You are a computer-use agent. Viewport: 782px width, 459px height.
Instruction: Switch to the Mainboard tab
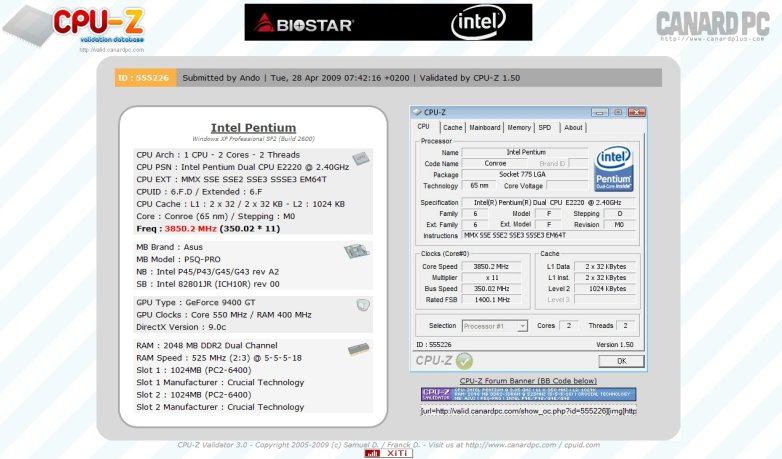pyautogui.click(x=484, y=127)
